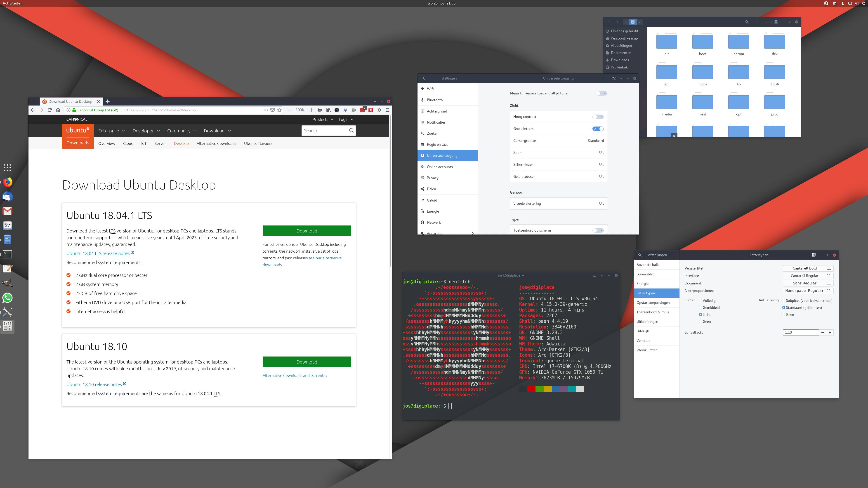Image resolution: width=868 pixels, height=488 pixels.
Task: Open Gmail icon in the dock
Action: click(x=7, y=211)
